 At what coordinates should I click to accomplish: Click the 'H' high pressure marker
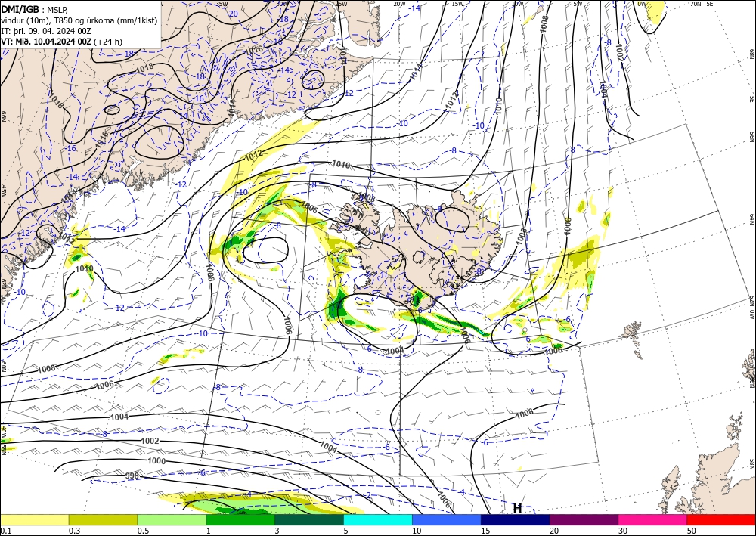pyautogui.click(x=517, y=509)
